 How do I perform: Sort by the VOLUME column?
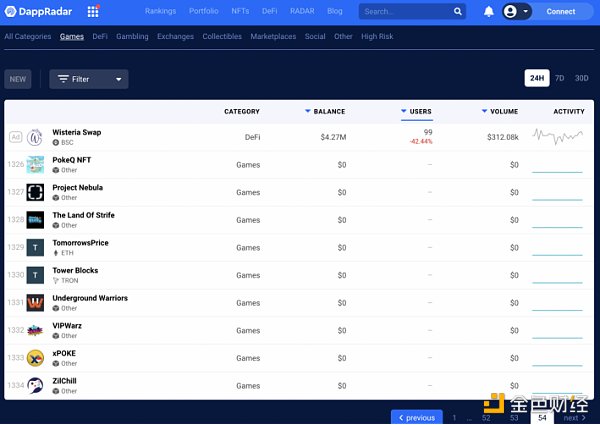click(x=500, y=111)
